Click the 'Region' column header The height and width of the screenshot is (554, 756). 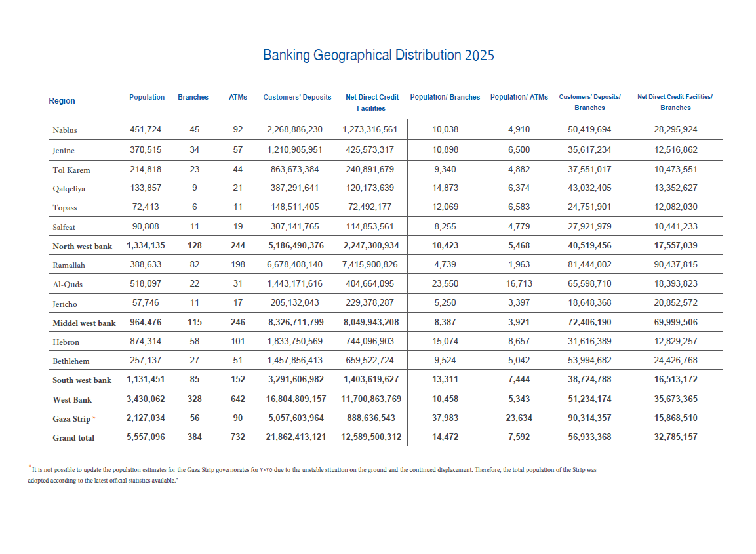point(62,101)
